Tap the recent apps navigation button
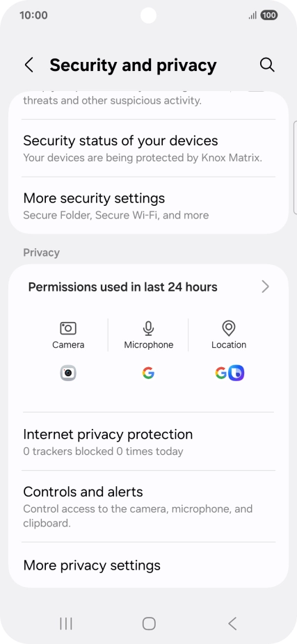Viewport: 297px width, 644px height. tap(65, 623)
